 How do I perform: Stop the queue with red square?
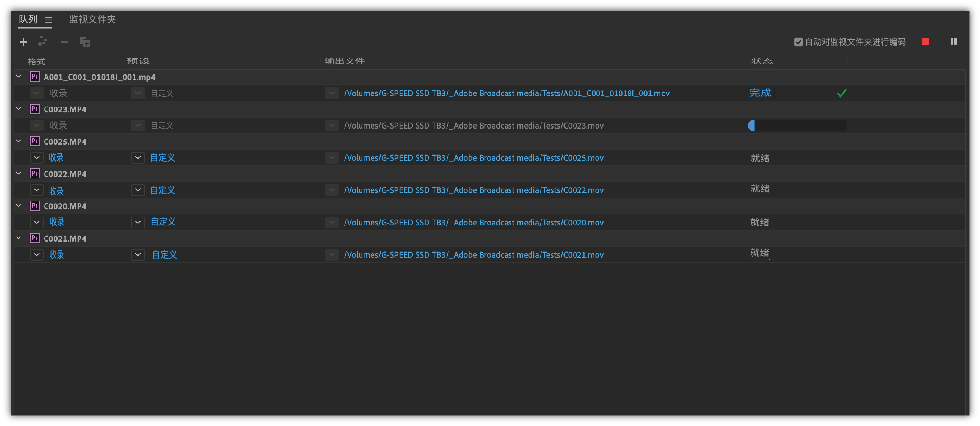(x=925, y=41)
